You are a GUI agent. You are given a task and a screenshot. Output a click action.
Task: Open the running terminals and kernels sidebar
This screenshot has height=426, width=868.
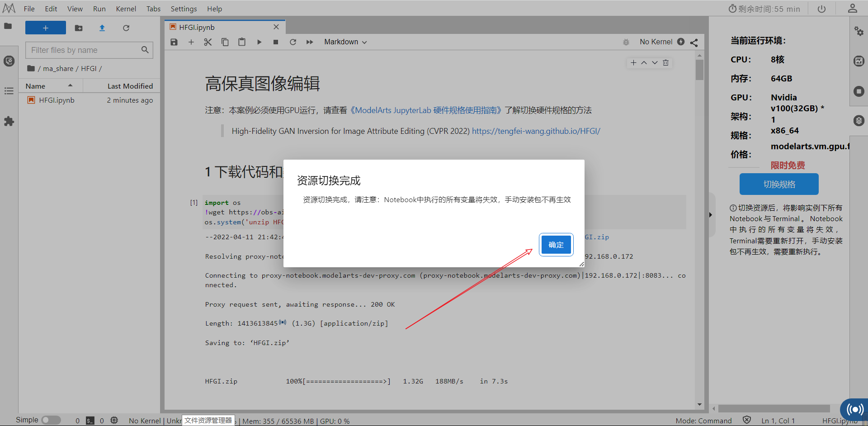[9, 61]
